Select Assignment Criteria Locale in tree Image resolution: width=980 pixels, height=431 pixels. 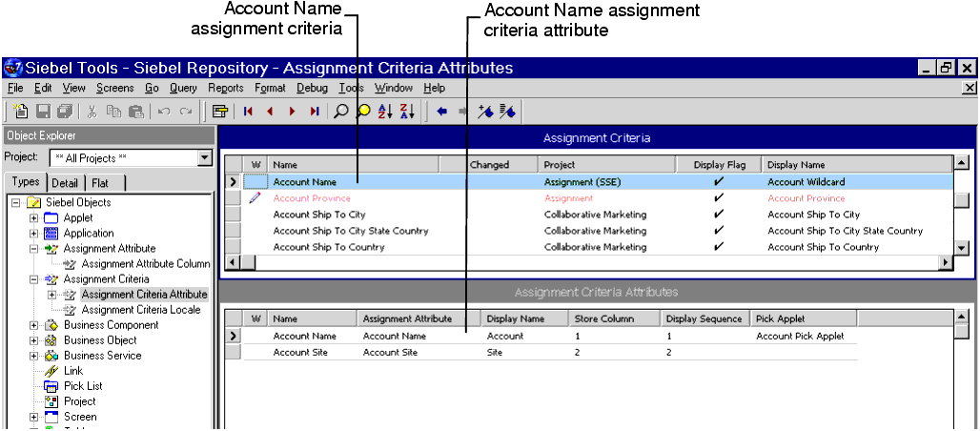click(141, 310)
